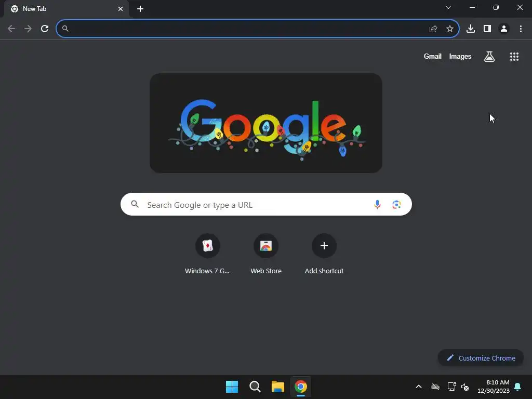Show hidden system tray icons
Image resolution: width=532 pixels, height=399 pixels.
tap(419, 387)
